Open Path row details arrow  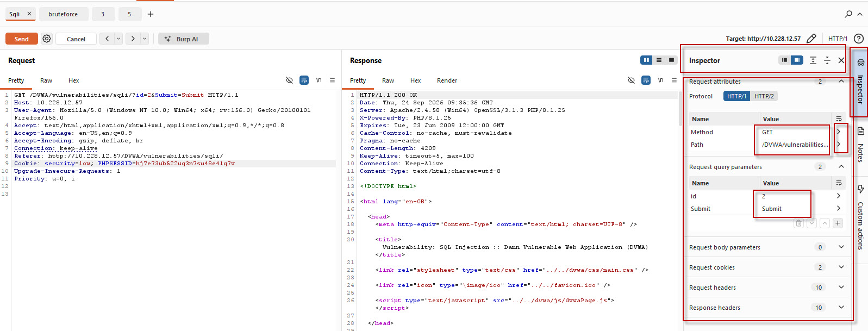tap(839, 145)
